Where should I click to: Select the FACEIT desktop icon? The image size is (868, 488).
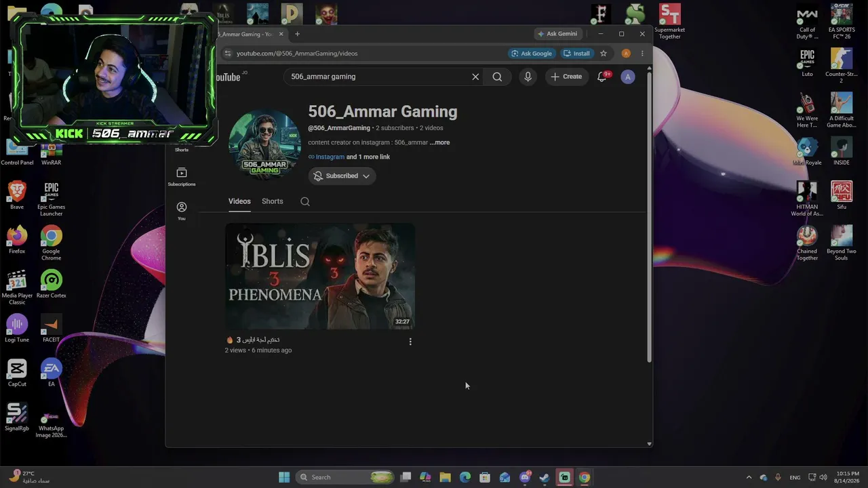51,328
